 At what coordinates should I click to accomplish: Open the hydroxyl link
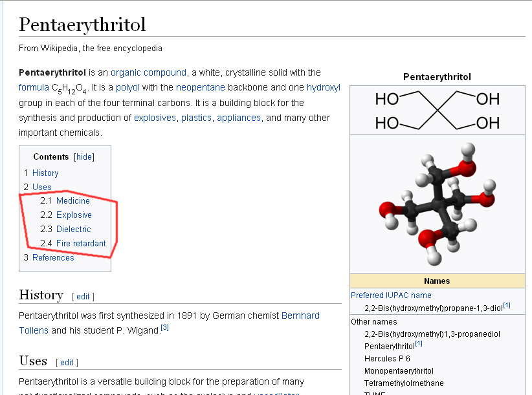[324, 88]
